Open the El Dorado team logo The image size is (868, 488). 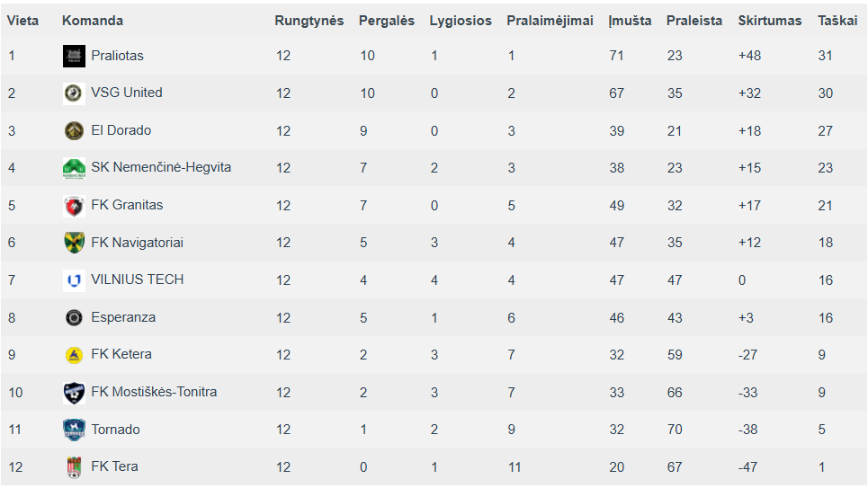pyautogui.click(x=74, y=130)
